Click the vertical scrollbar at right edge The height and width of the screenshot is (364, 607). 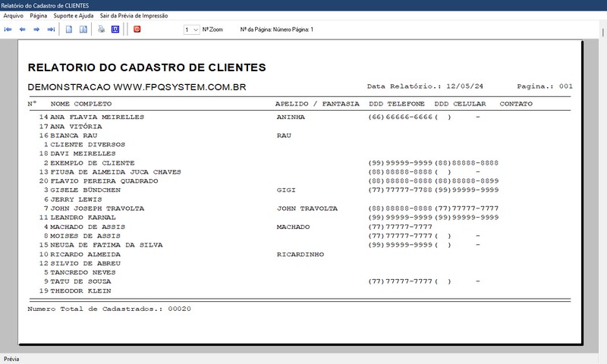[602, 33]
